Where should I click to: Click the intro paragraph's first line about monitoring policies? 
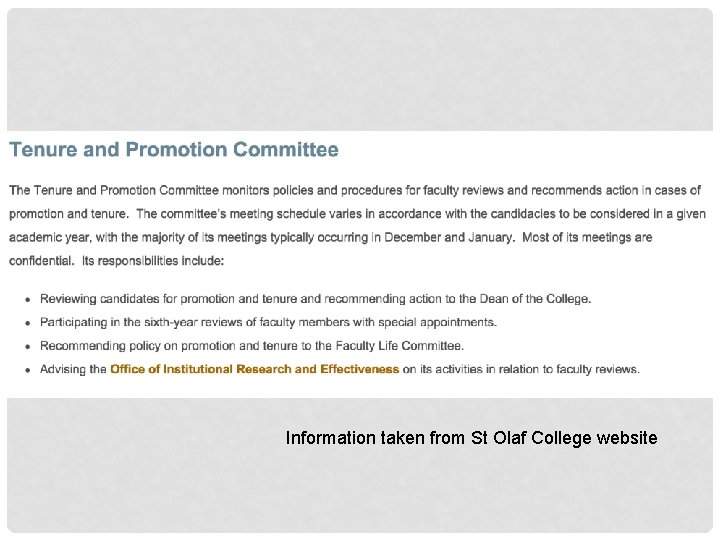355,191
